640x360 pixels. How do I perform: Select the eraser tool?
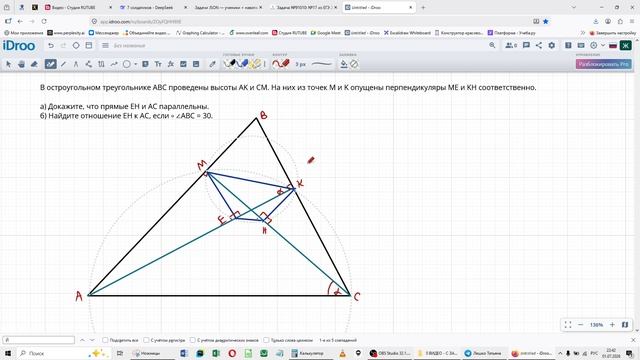[35, 64]
